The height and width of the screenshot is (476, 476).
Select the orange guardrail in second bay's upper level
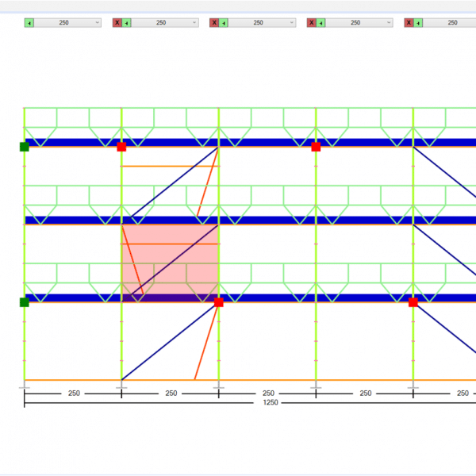pyautogui.click(x=170, y=167)
